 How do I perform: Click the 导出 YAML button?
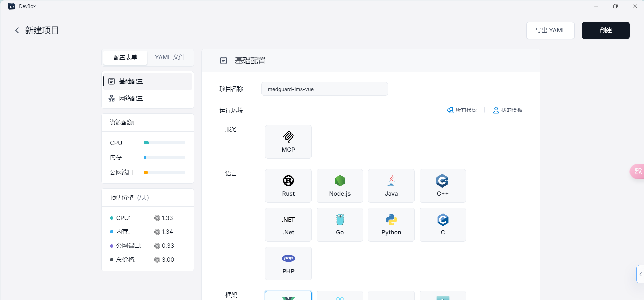[x=550, y=30]
